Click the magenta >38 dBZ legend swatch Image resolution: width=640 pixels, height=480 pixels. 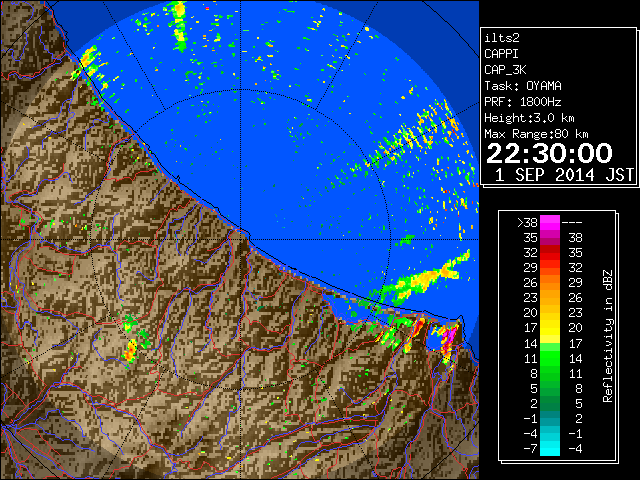pyautogui.click(x=550, y=222)
